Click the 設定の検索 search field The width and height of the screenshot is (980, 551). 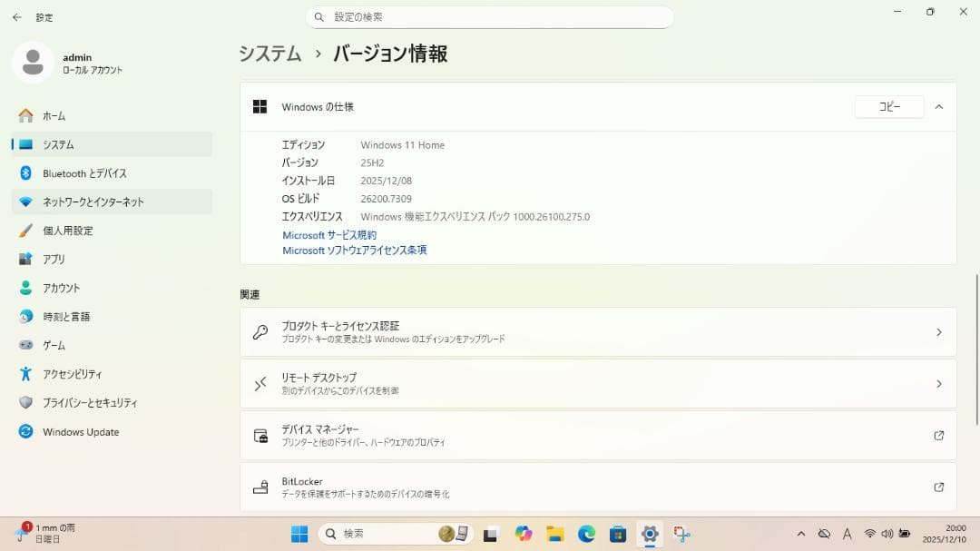point(490,16)
